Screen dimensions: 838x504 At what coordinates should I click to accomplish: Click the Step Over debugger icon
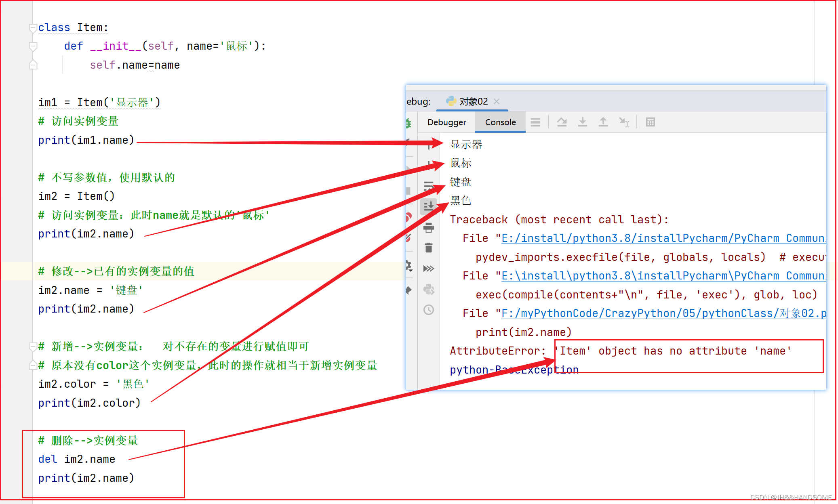point(562,122)
